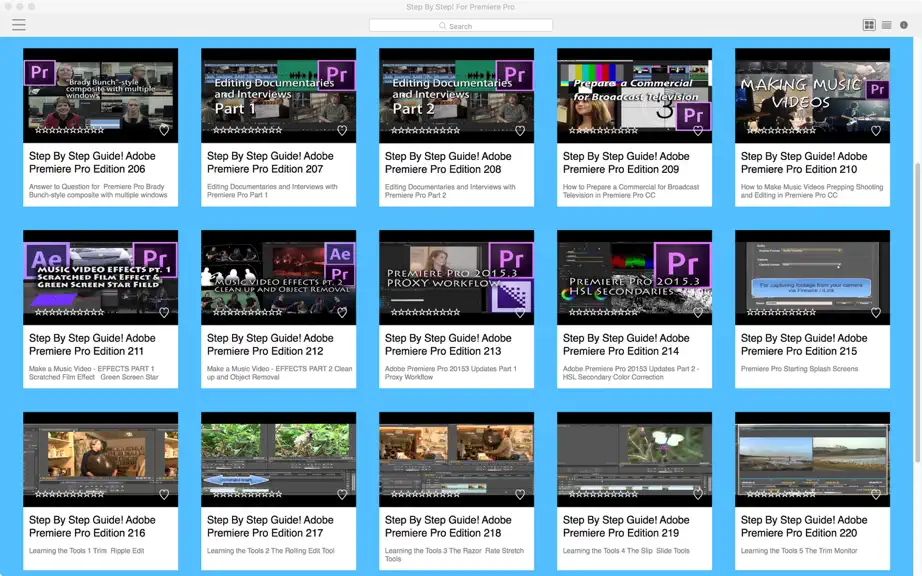Favorite Edition 212 with heart icon

click(342, 312)
